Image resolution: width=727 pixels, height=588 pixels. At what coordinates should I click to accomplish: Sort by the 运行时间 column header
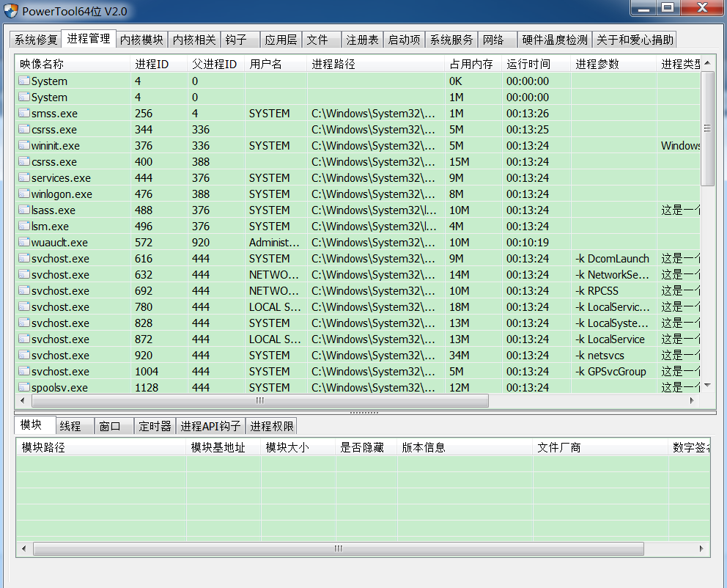tap(536, 64)
